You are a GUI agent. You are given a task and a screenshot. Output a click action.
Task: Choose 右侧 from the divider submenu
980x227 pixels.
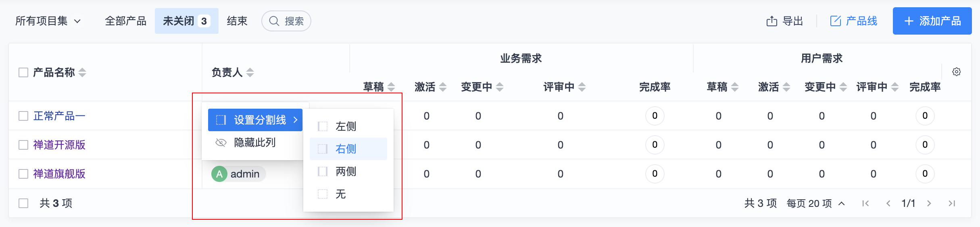pos(346,149)
